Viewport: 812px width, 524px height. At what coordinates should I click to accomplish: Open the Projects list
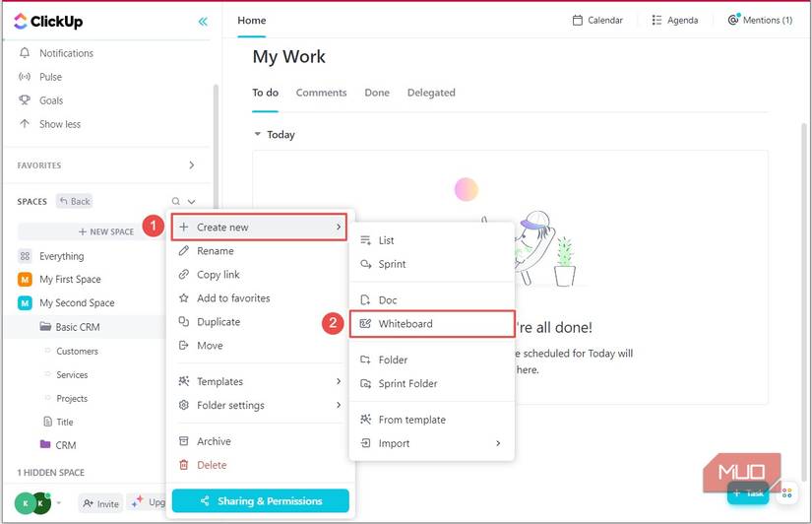click(72, 399)
